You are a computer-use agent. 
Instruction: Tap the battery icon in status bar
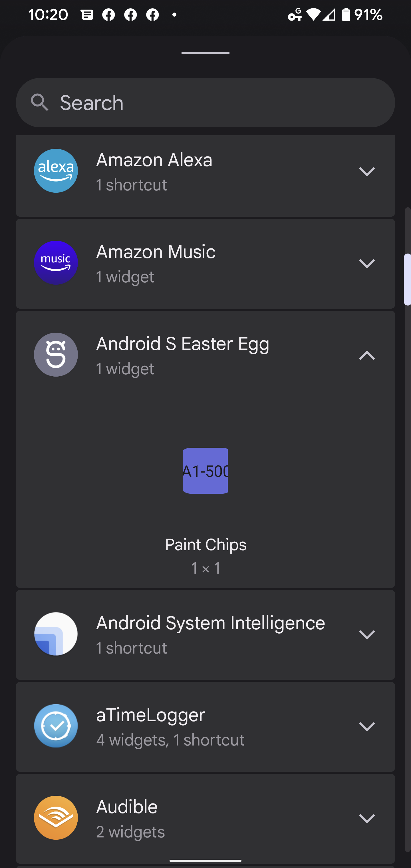coord(346,15)
